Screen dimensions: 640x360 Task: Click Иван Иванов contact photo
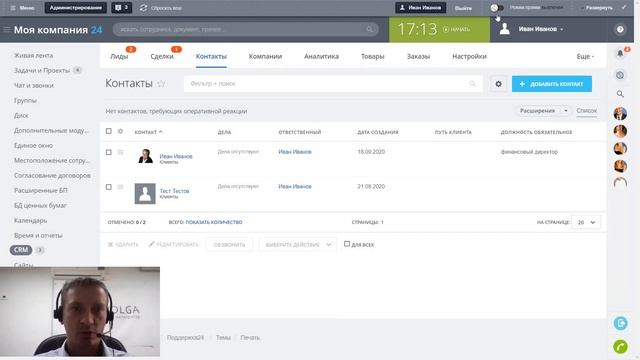click(145, 156)
